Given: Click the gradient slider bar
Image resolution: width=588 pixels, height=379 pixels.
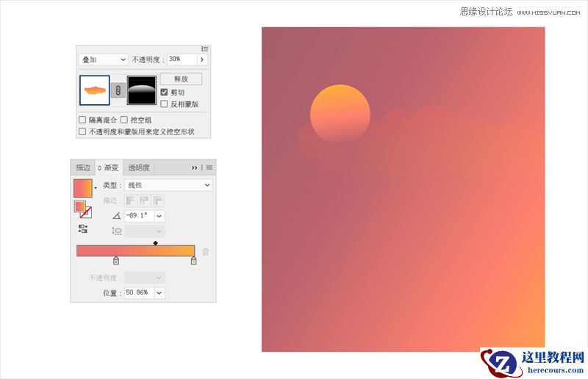Looking at the screenshot, I should [x=136, y=250].
